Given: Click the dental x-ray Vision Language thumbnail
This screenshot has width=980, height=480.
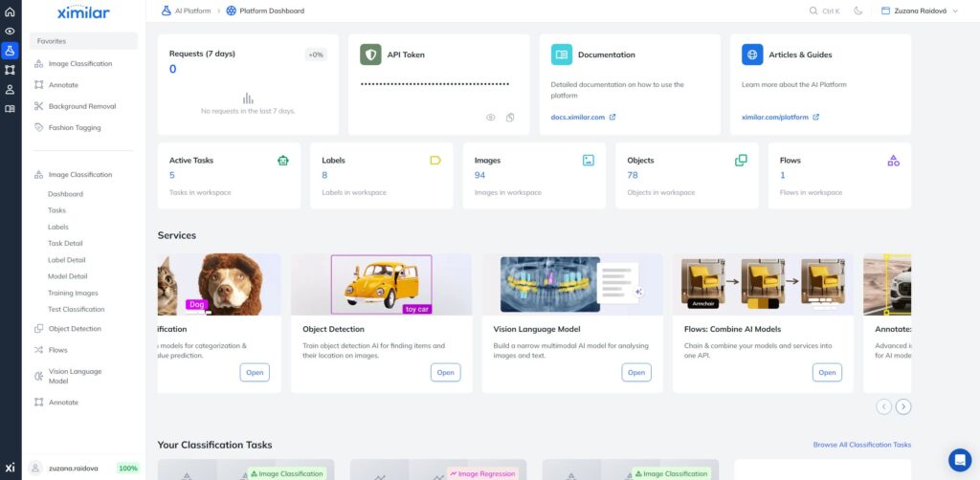Looking at the screenshot, I should point(572,284).
